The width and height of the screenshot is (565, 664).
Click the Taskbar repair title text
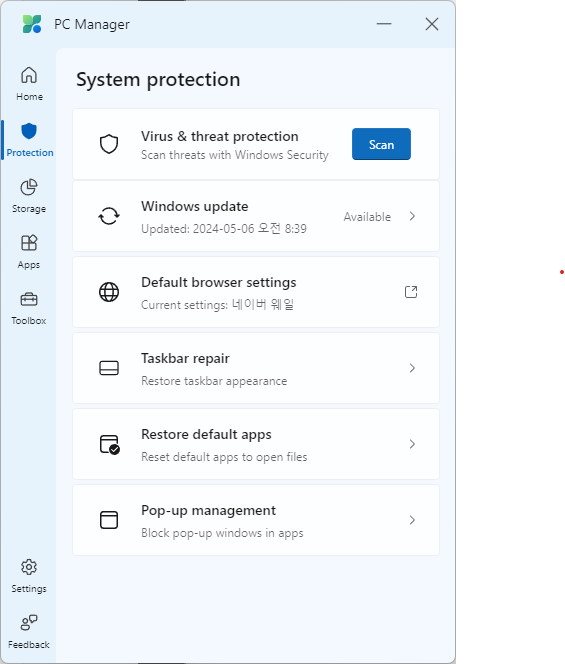(185, 358)
